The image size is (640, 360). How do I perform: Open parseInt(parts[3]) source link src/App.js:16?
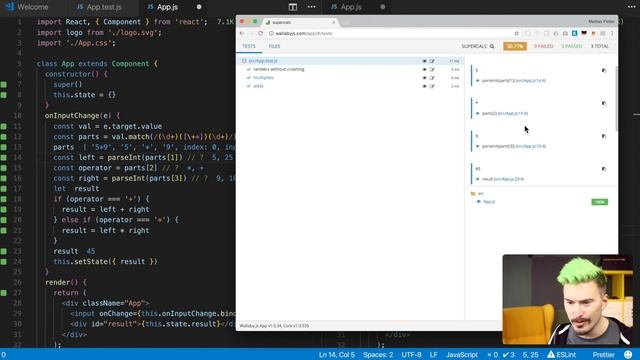click(x=531, y=146)
